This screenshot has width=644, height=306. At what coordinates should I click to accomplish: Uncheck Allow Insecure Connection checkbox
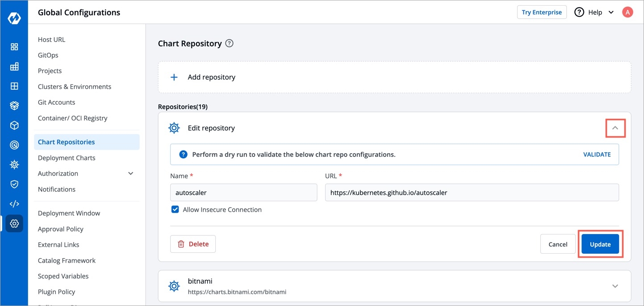pyautogui.click(x=175, y=210)
